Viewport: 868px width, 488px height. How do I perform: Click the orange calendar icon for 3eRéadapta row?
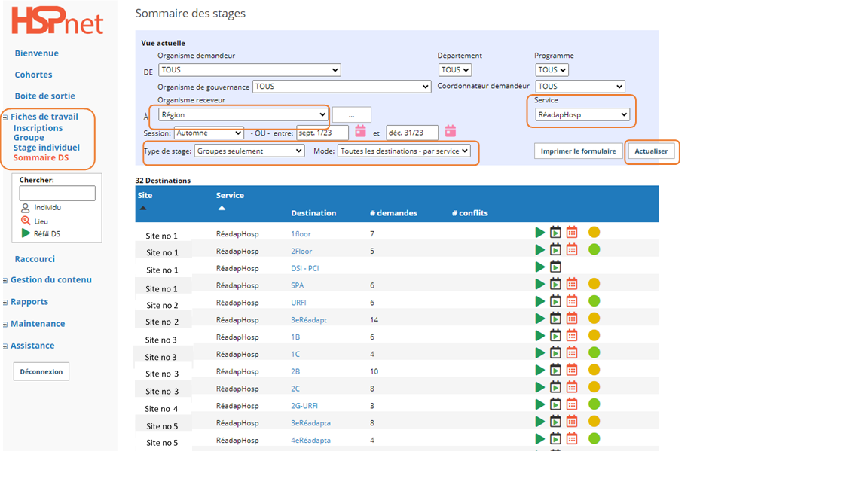(572, 421)
